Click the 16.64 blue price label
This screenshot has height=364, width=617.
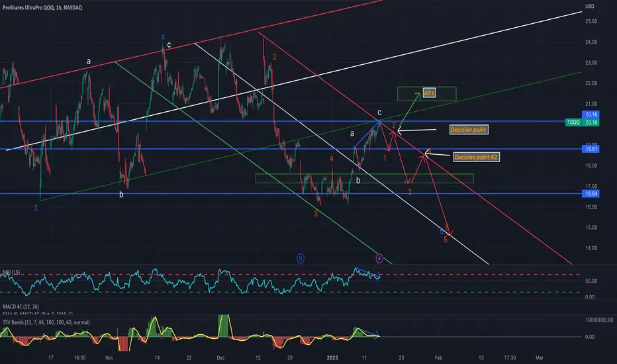pos(591,194)
